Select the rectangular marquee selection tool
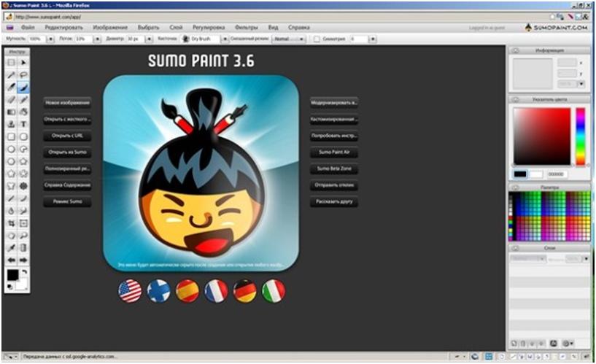The width and height of the screenshot is (596, 364). pos(12,62)
